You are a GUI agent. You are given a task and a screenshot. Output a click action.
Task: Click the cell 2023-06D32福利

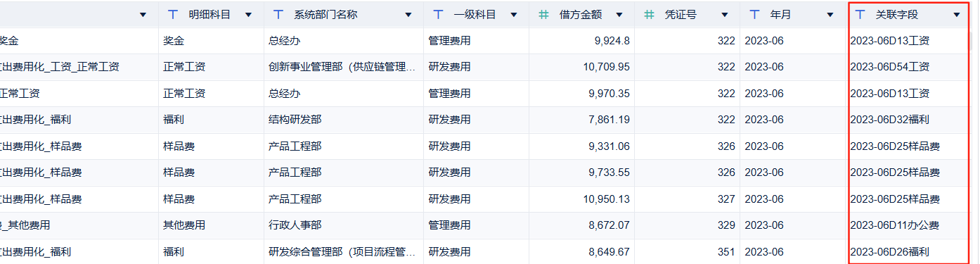[x=890, y=120]
